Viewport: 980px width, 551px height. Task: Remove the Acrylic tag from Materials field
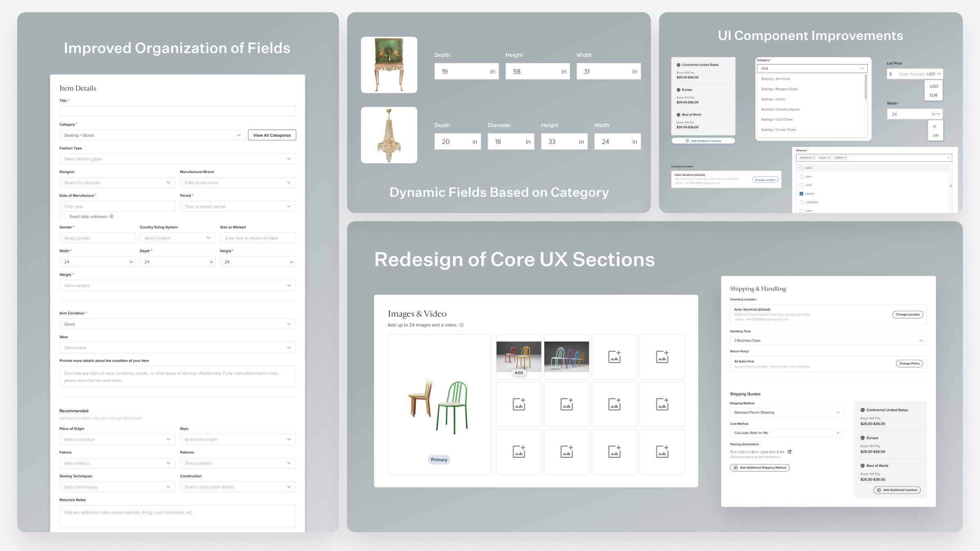click(x=830, y=158)
